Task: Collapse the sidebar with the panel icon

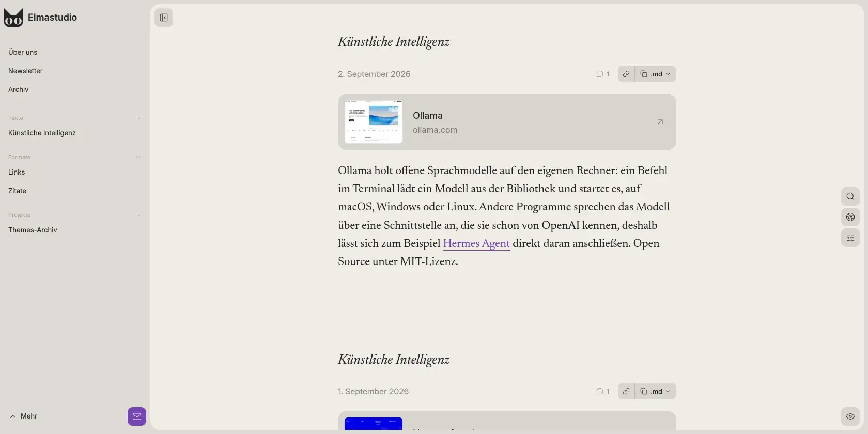Action: click(164, 18)
